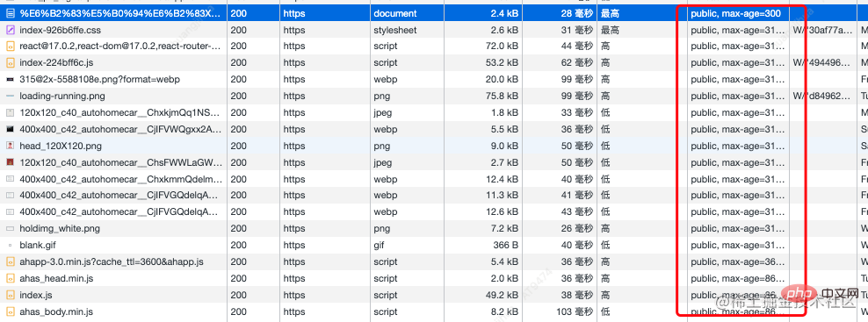This screenshot has height=322, width=868.
Task: Click the script icon beside react@17.0.2 request
Action: (10, 47)
